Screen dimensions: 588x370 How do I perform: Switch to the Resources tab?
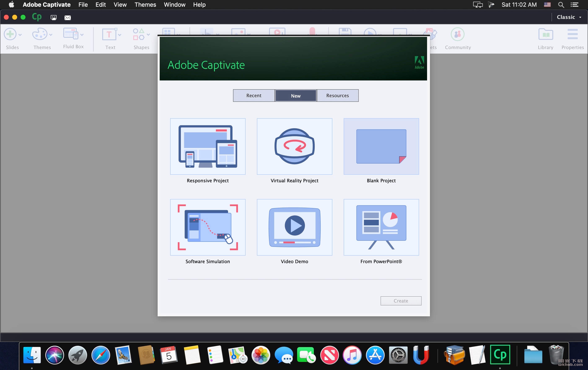337,95
